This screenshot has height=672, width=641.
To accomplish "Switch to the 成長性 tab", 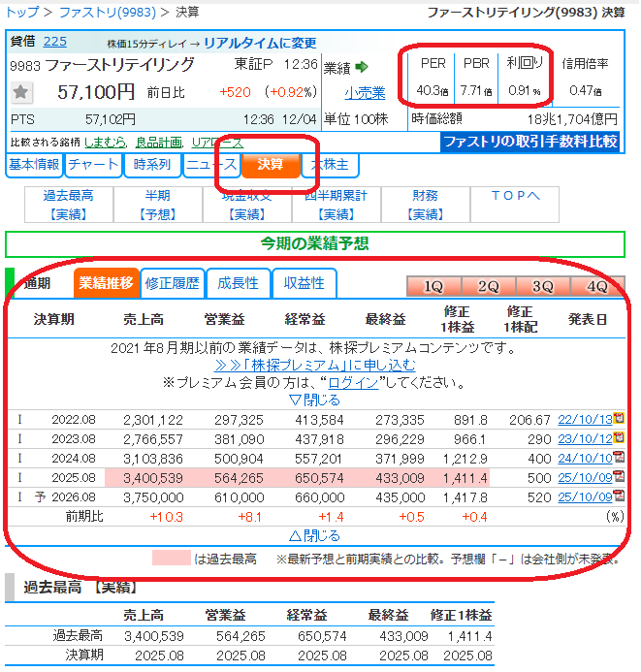I will [x=238, y=283].
